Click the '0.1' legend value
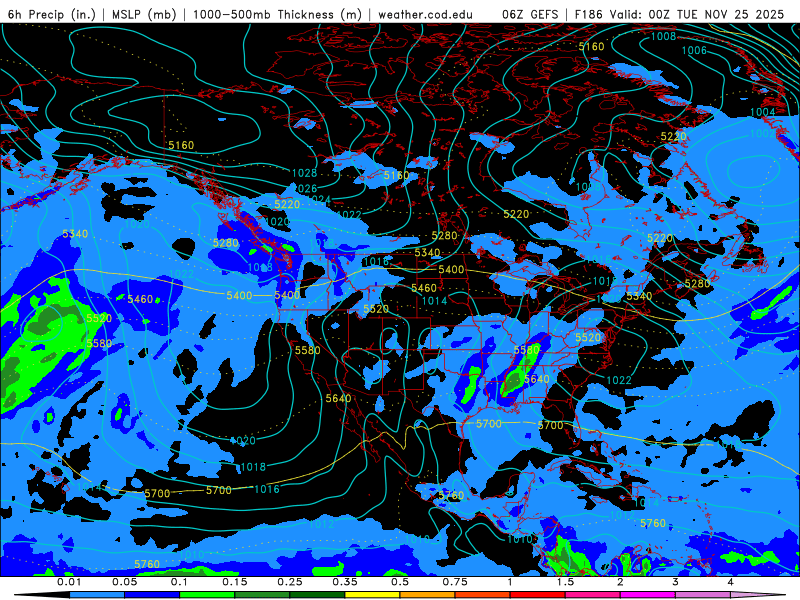Viewport: 800px width, 600px height. tap(179, 582)
